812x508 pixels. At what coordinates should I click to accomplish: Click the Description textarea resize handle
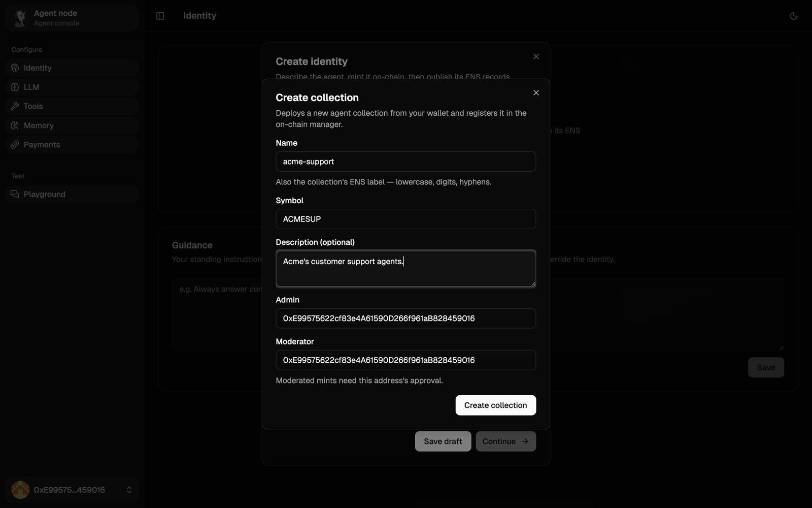533,284
